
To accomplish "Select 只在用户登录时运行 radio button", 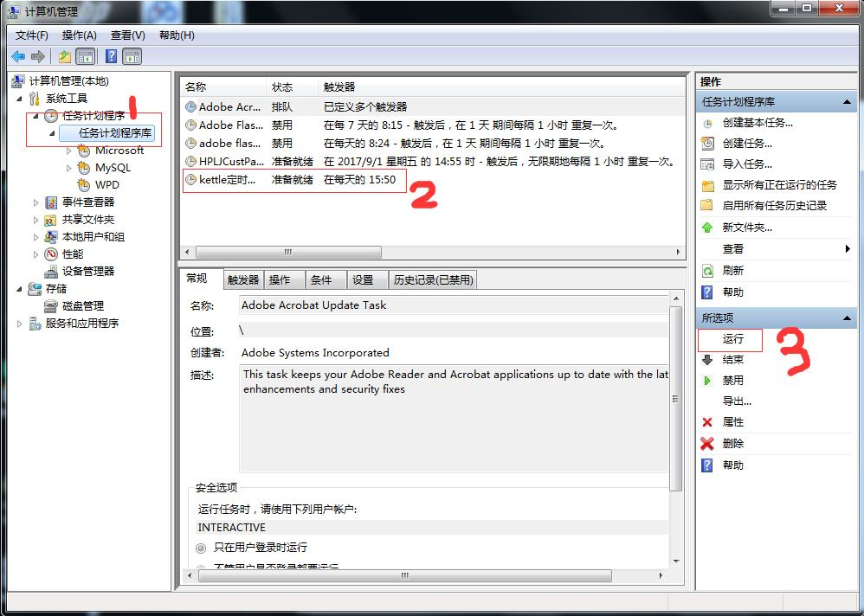I will tap(201, 549).
